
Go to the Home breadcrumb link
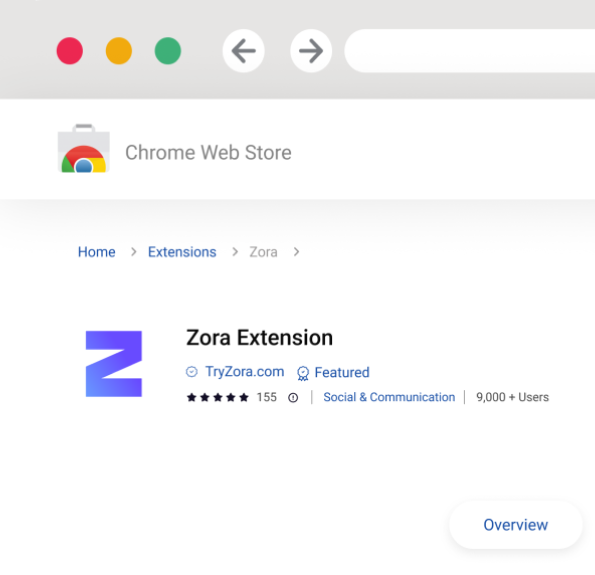tap(96, 252)
